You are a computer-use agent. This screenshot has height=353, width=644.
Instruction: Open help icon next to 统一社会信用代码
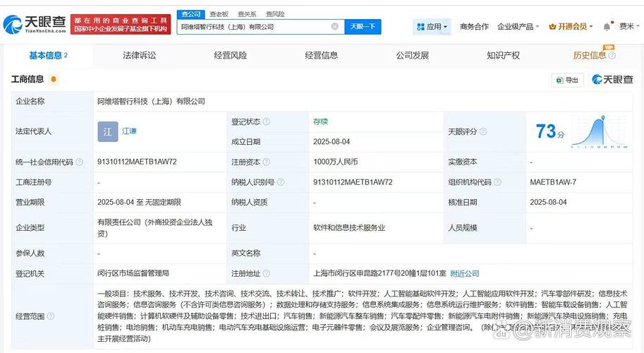(x=79, y=162)
